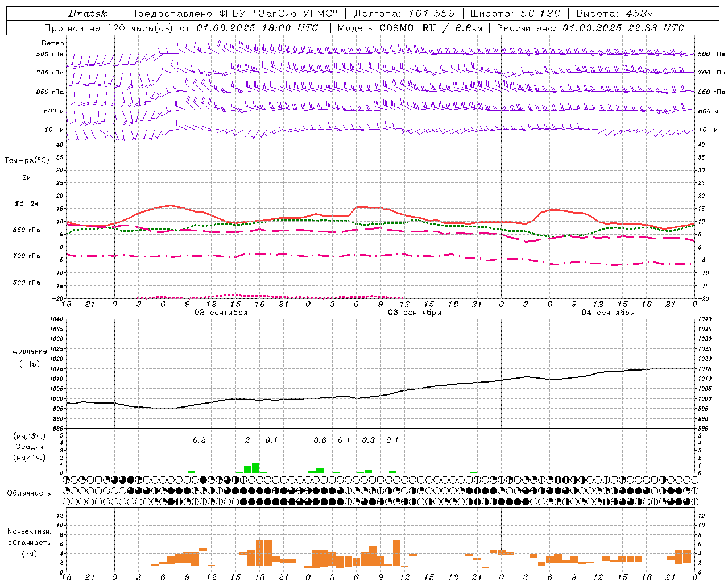The height and width of the screenshot is (582, 728).
Task: Click the '0.6' three-hour precipitation value
Action: click(x=320, y=440)
